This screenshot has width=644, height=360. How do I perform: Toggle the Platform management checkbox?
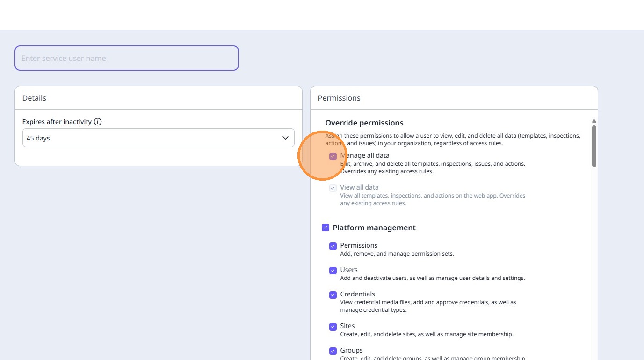(x=326, y=228)
